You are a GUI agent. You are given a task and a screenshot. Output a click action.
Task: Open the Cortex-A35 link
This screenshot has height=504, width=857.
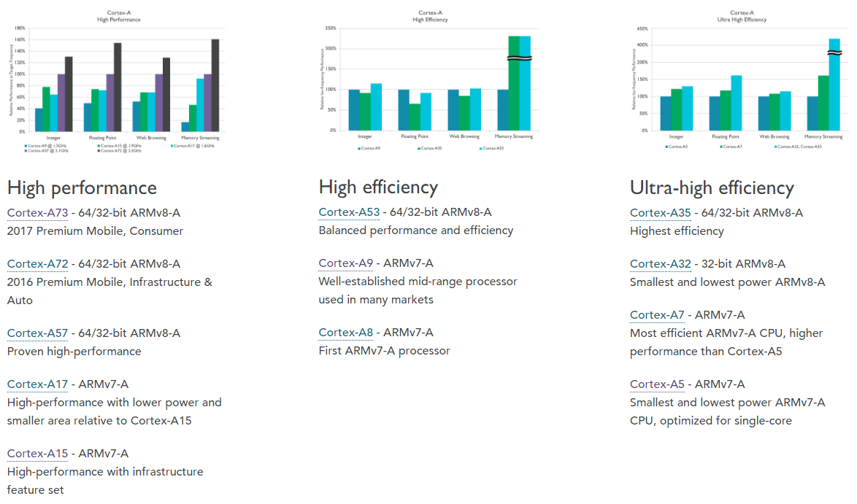(x=660, y=213)
